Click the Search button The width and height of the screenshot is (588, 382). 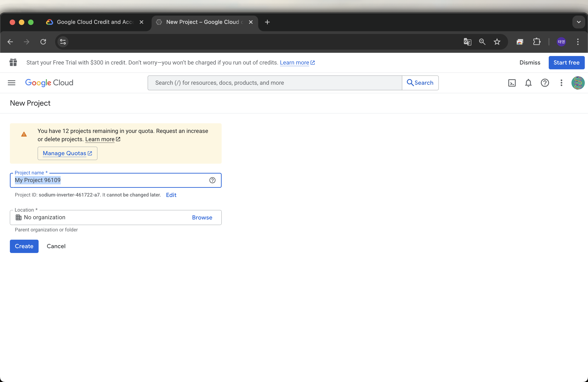pos(420,83)
